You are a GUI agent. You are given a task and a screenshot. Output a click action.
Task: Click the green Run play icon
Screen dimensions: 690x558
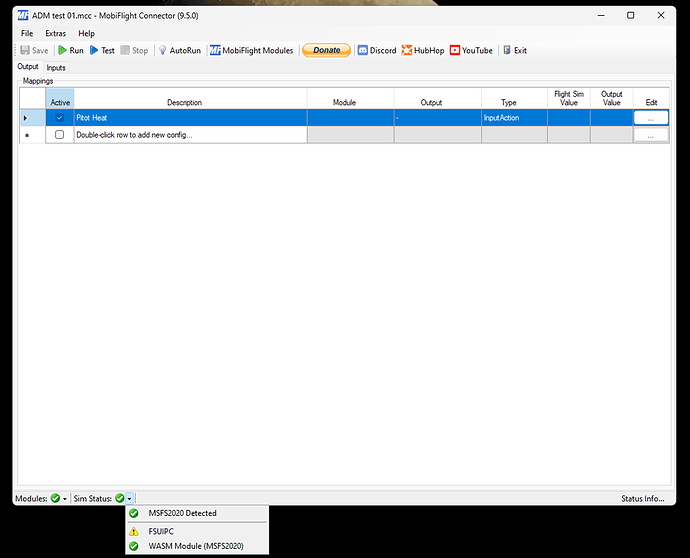pyautogui.click(x=62, y=50)
